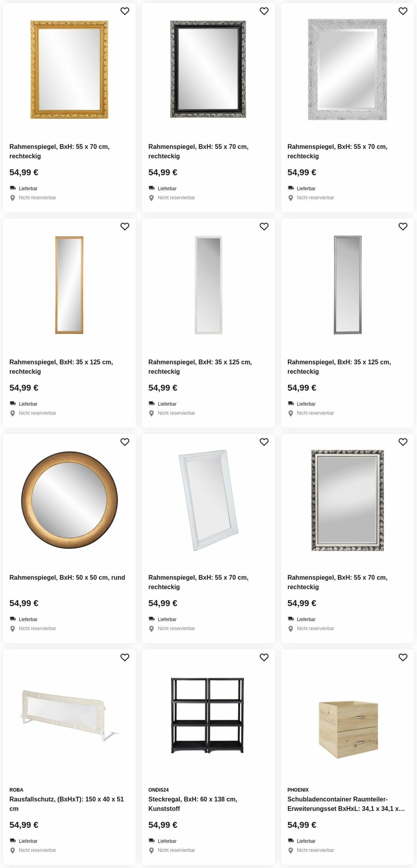The width and height of the screenshot is (417, 868).
Task: Click the ROBA brand label
Action: point(16,790)
